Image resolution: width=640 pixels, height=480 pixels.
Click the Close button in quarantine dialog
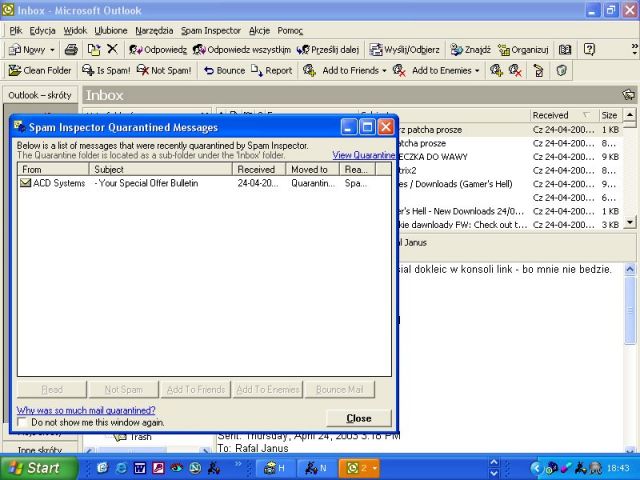(x=359, y=418)
